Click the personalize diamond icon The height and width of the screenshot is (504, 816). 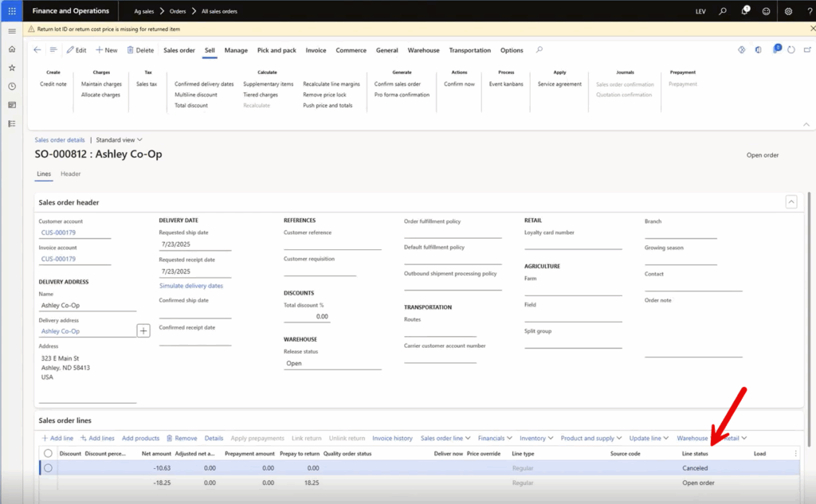742,50
